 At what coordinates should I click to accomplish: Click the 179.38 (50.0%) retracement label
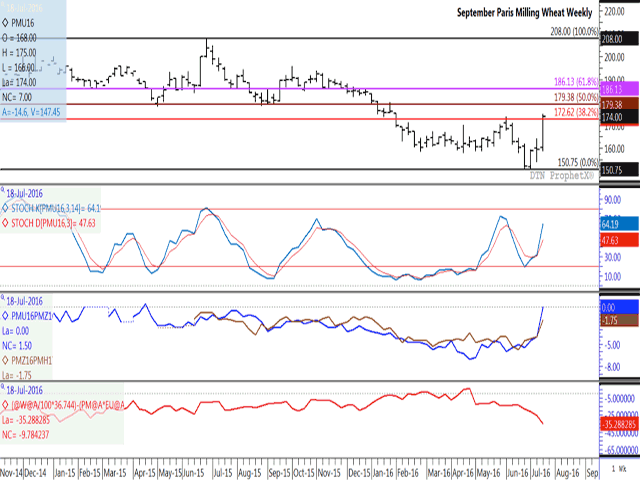576,97
